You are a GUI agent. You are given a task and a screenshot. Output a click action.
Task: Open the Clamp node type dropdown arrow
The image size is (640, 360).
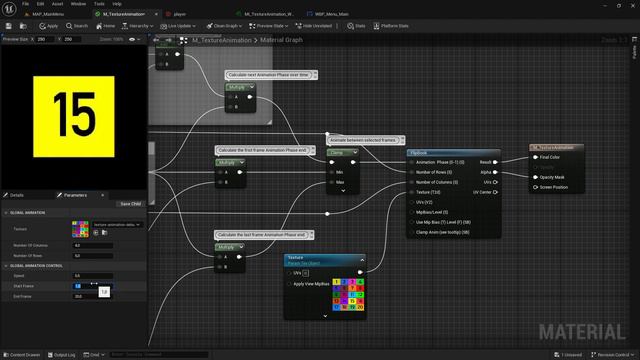click(x=355, y=153)
